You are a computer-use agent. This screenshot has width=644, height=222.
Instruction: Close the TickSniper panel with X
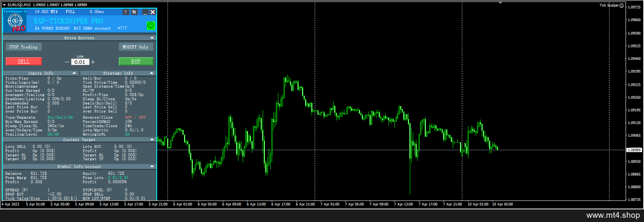pyautogui.click(x=153, y=12)
